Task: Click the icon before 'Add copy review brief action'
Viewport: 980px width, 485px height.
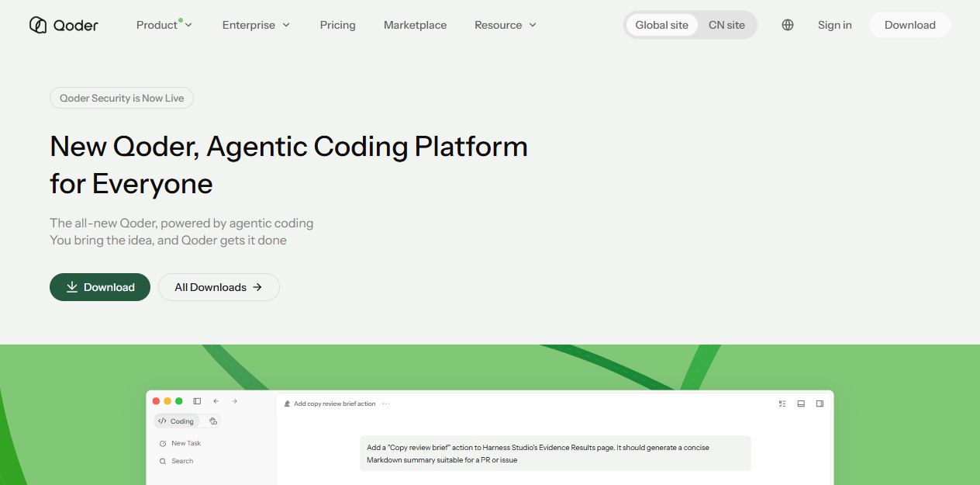Action: coord(287,404)
